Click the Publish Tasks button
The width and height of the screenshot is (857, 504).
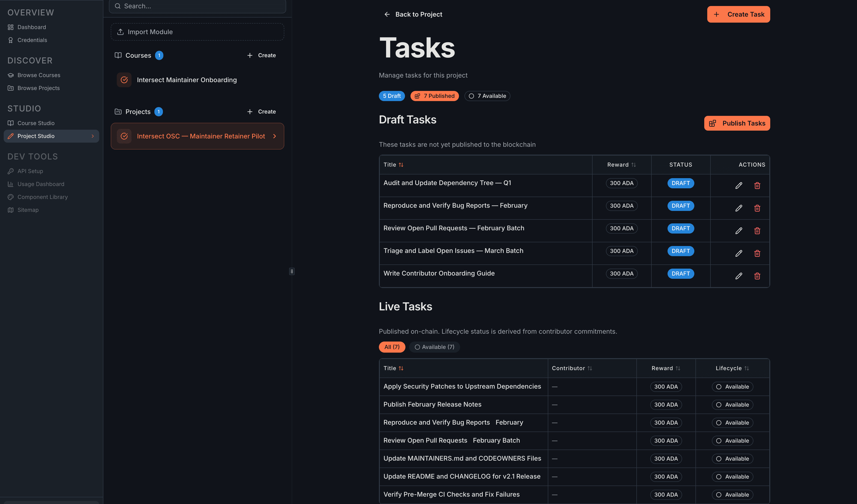pyautogui.click(x=737, y=123)
